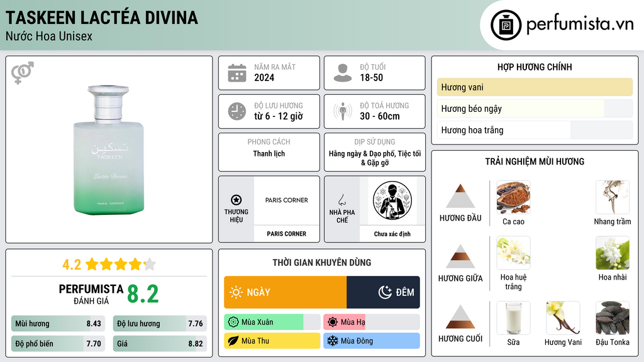Click the star rating icons next to 4.2
The height and width of the screenshot is (362, 644).
tap(121, 265)
